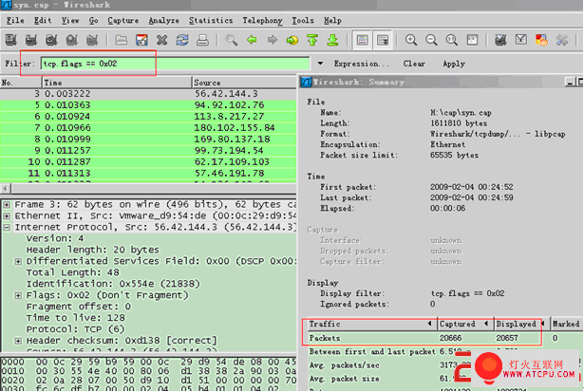
Task: Stop the running capture icon
Action: (71, 40)
